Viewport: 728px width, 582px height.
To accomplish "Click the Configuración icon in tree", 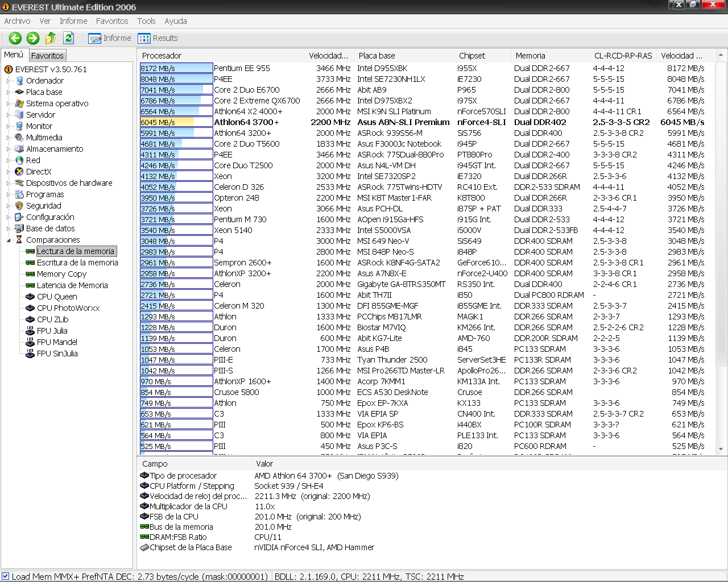I will 19,217.
